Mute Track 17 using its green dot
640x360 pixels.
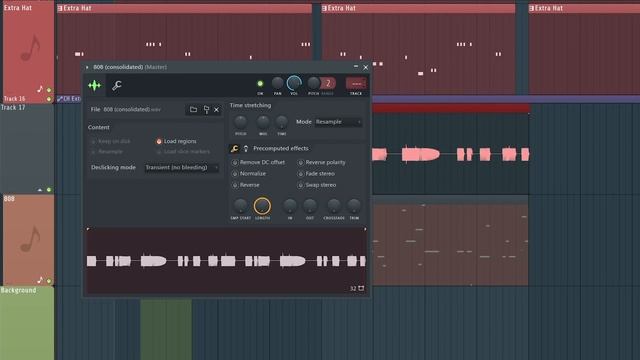(x=49, y=190)
